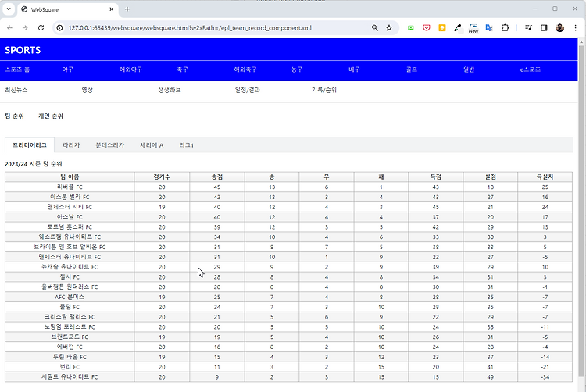Go to 일정/결과 submenu

click(248, 90)
